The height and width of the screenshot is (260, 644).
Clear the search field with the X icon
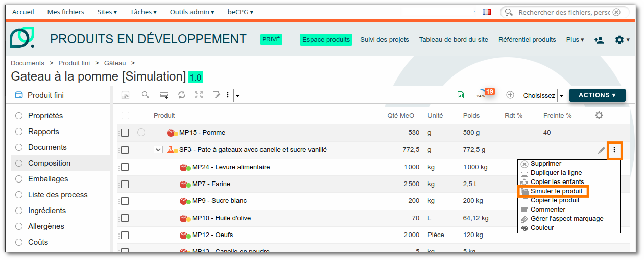click(x=616, y=12)
